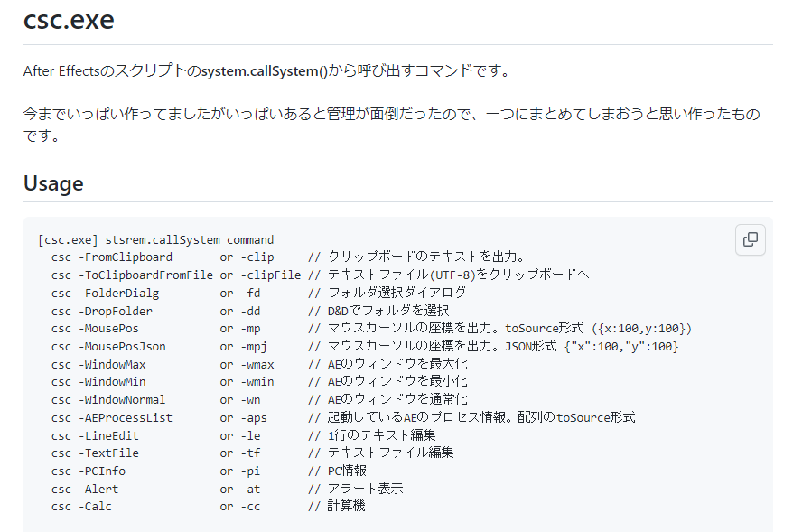The image size is (793, 532).
Task: Click the 'csc -DropFolder' command text
Action: pyautogui.click(x=102, y=311)
